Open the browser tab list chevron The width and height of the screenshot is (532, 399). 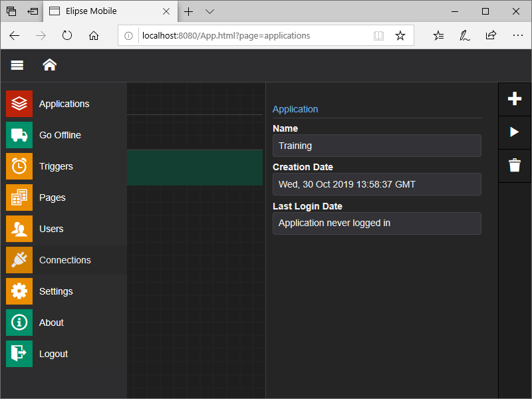point(210,11)
